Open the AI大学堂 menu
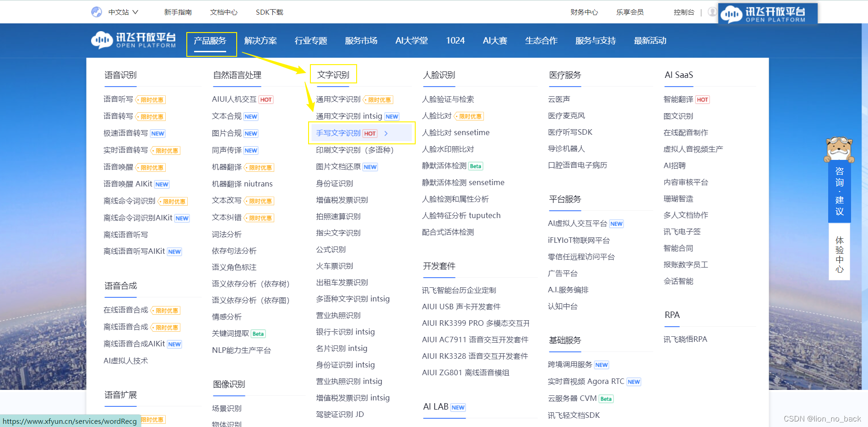 (x=412, y=40)
